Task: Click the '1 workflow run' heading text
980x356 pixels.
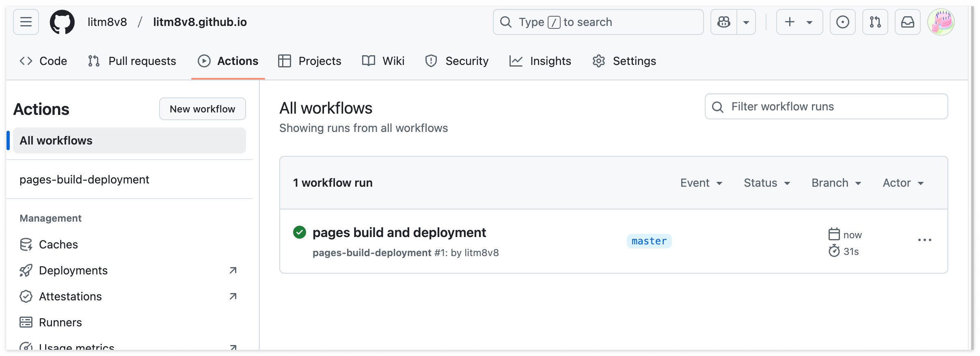Action: click(x=333, y=183)
